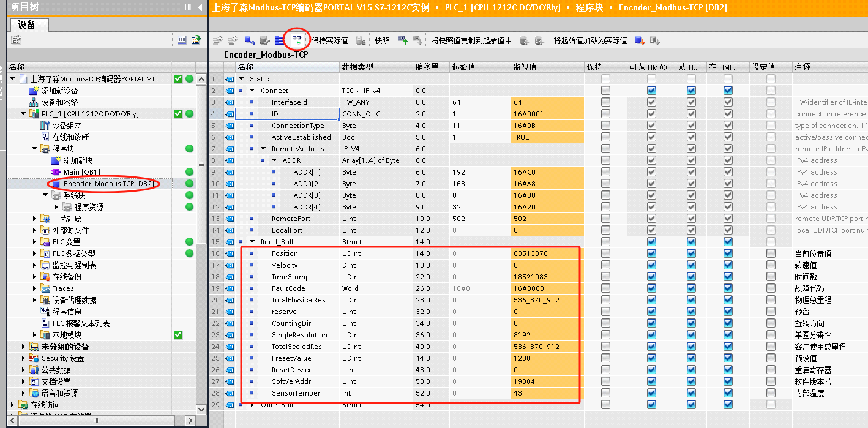Toggle 保持 checkbox in the ID row
The image size is (868, 428).
[605, 114]
